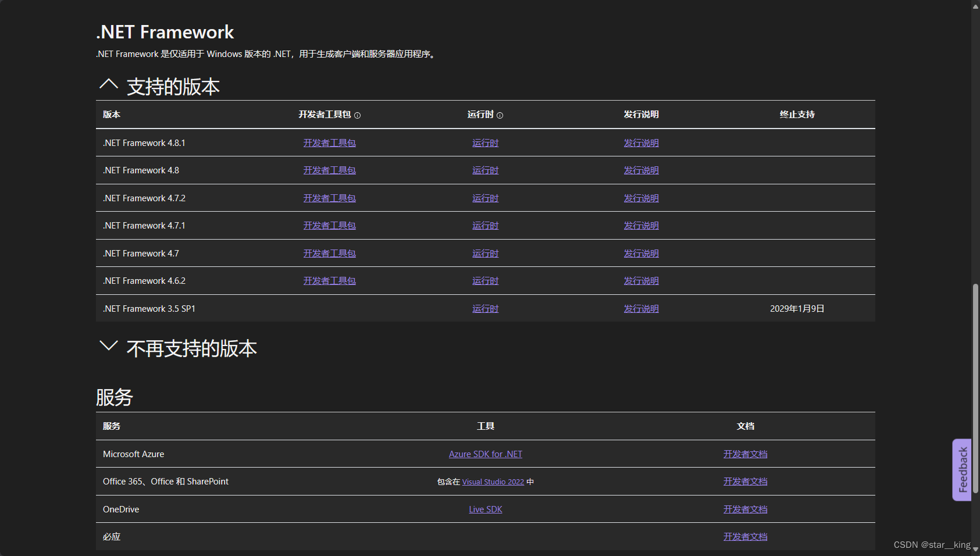
Task: Open 开发者工具包 link for .NET Framework 4.8
Action: [329, 170]
